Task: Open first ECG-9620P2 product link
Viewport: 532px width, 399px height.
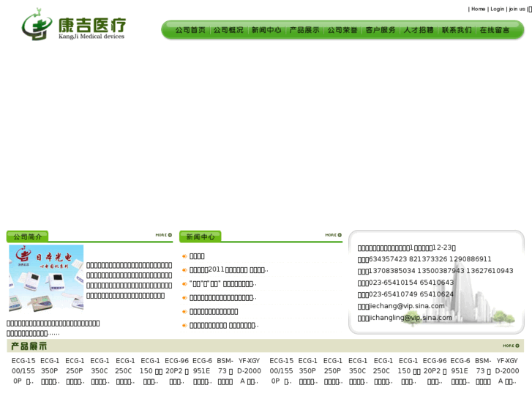Action: click(177, 371)
